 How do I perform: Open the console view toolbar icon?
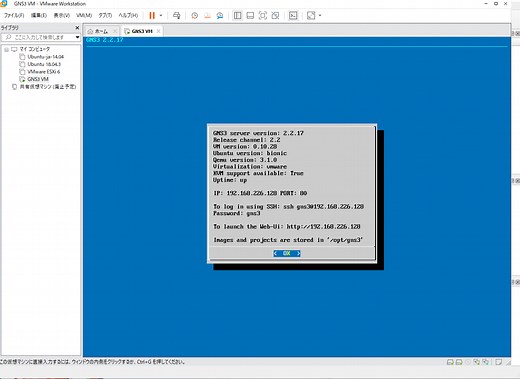pos(293,15)
